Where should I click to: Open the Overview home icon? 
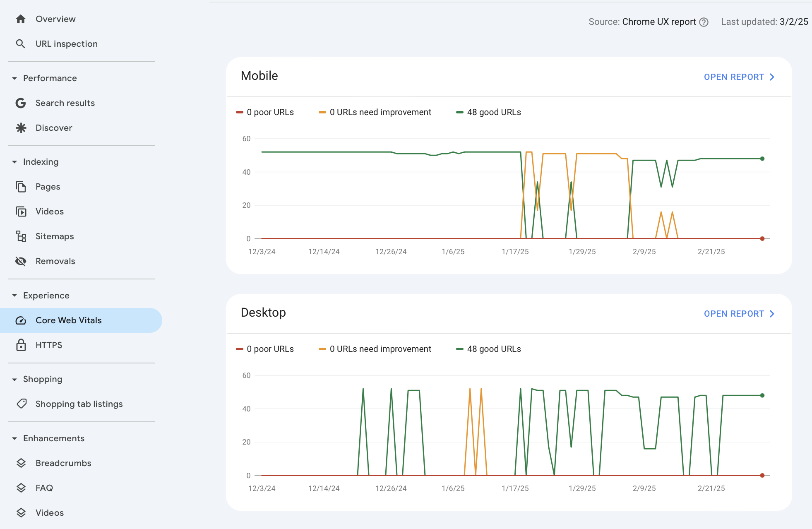pyautogui.click(x=20, y=19)
